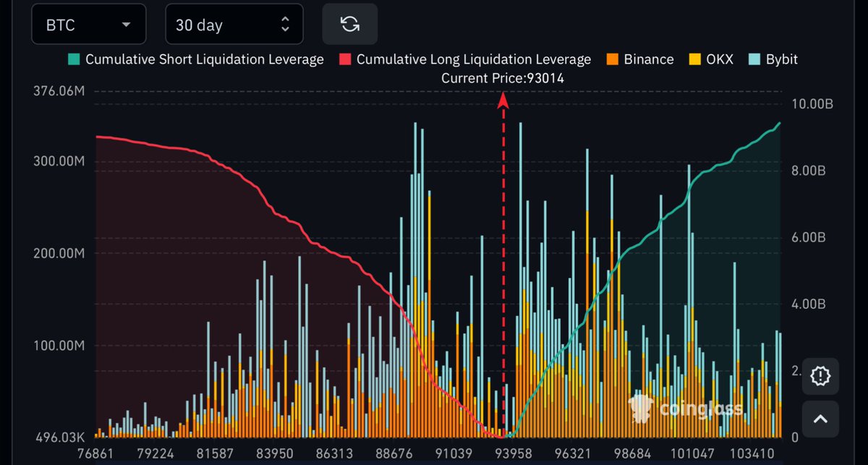Screen dimensions: 868x465
Task: Click the red Long Liquidation legend marker
Action: (345, 59)
